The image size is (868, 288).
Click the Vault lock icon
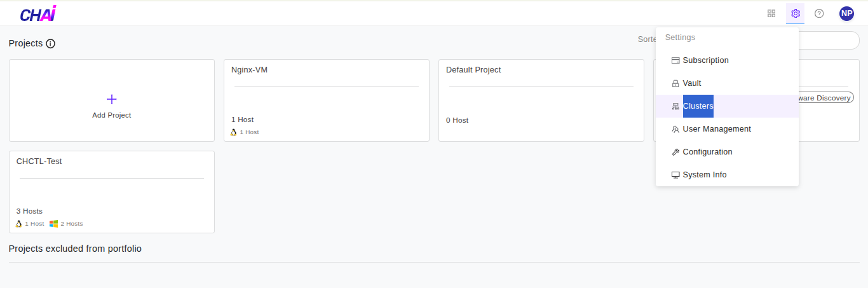click(675, 83)
